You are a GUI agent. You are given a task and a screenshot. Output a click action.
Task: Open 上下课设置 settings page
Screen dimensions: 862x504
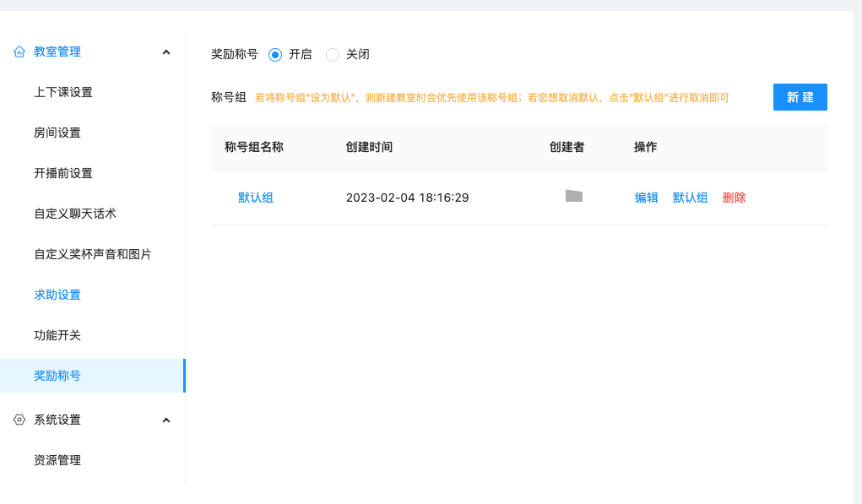(x=63, y=92)
